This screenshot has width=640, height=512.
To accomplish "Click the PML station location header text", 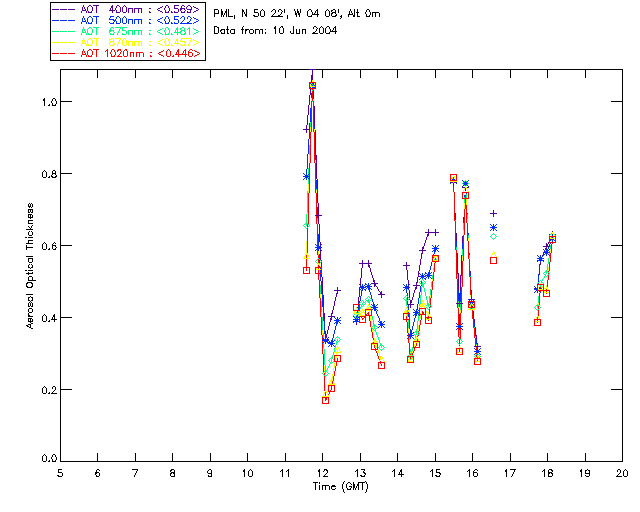I will 297,14.
